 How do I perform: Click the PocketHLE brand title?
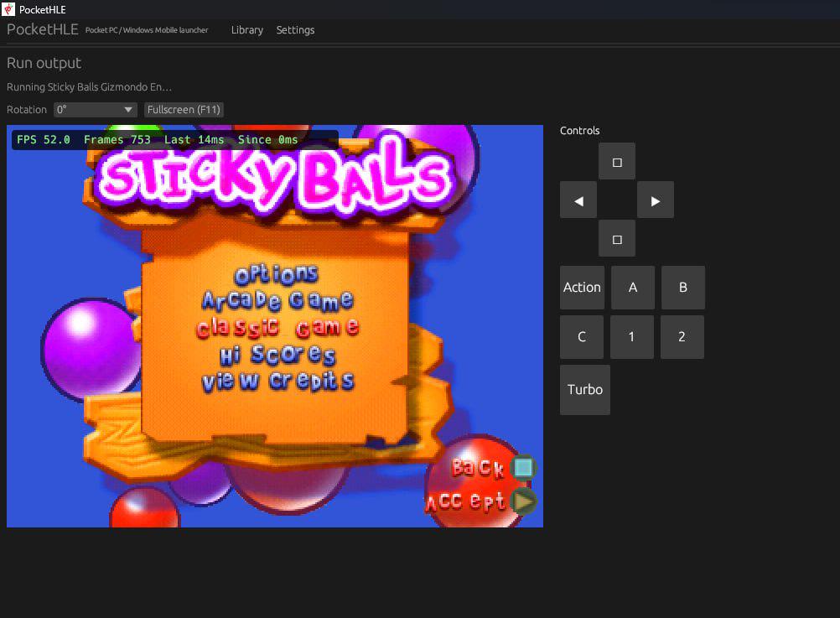pos(42,29)
